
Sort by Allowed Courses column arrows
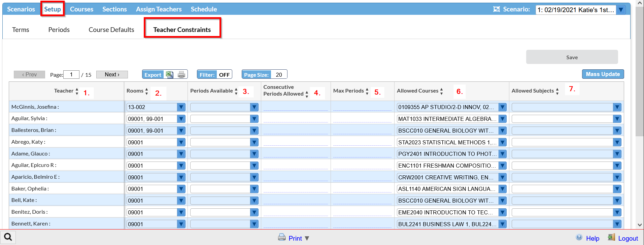point(441,91)
